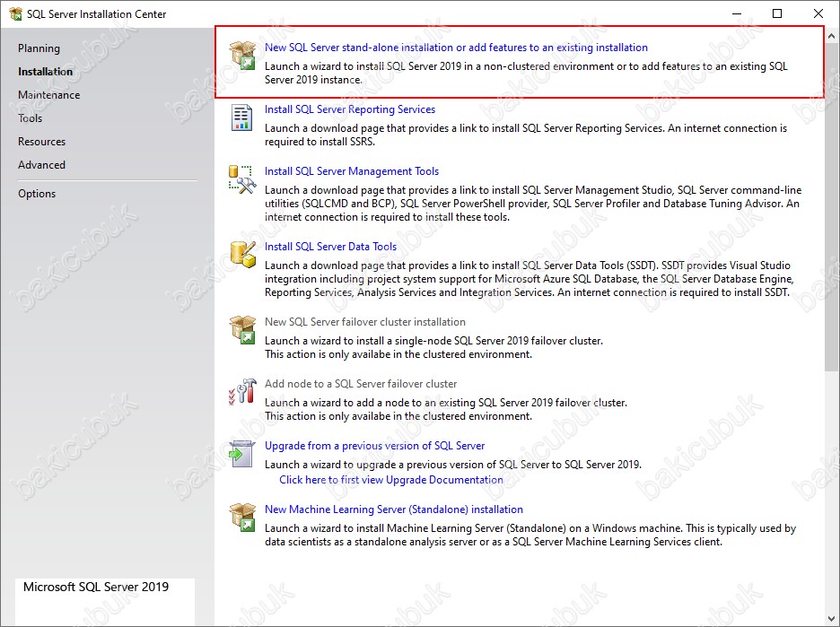840x627 pixels.
Task: Switch to the Advanced section
Action: point(41,165)
